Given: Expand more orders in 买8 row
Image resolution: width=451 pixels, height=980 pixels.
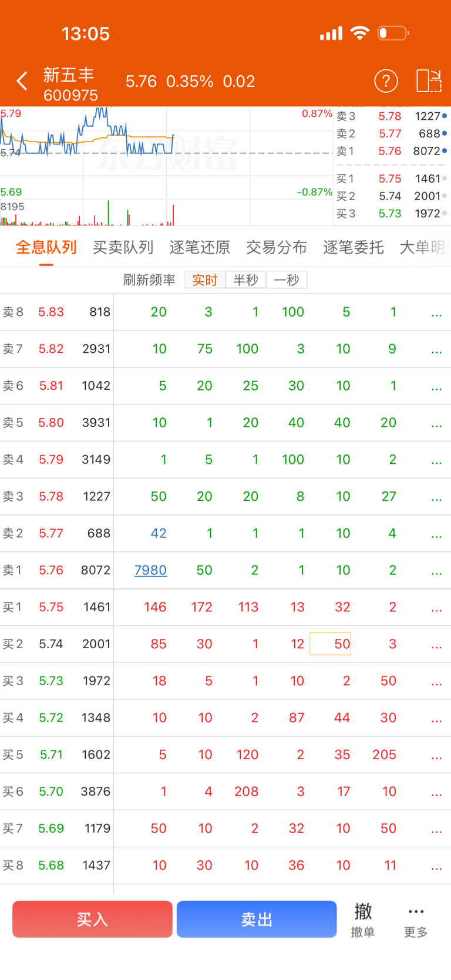Looking at the screenshot, I should pyautogui.click(x=436, y=867).
